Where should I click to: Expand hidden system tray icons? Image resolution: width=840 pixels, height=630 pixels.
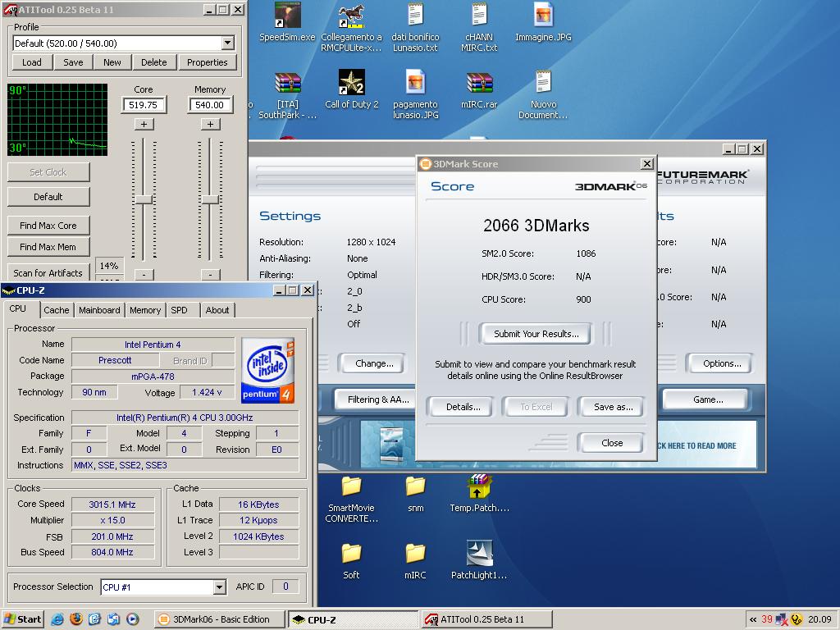pyautogui.click(x=753, y=619)
